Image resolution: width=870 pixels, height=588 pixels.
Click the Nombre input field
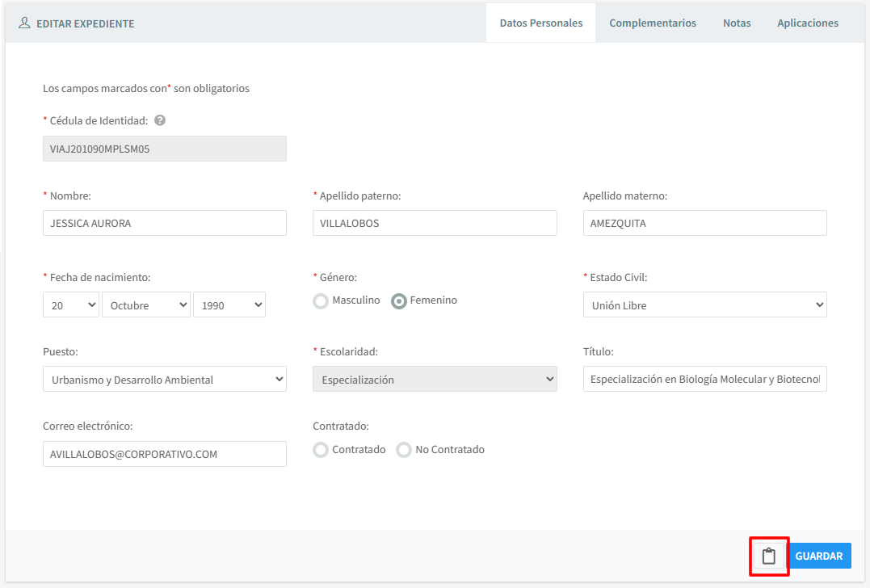point(164,224)
